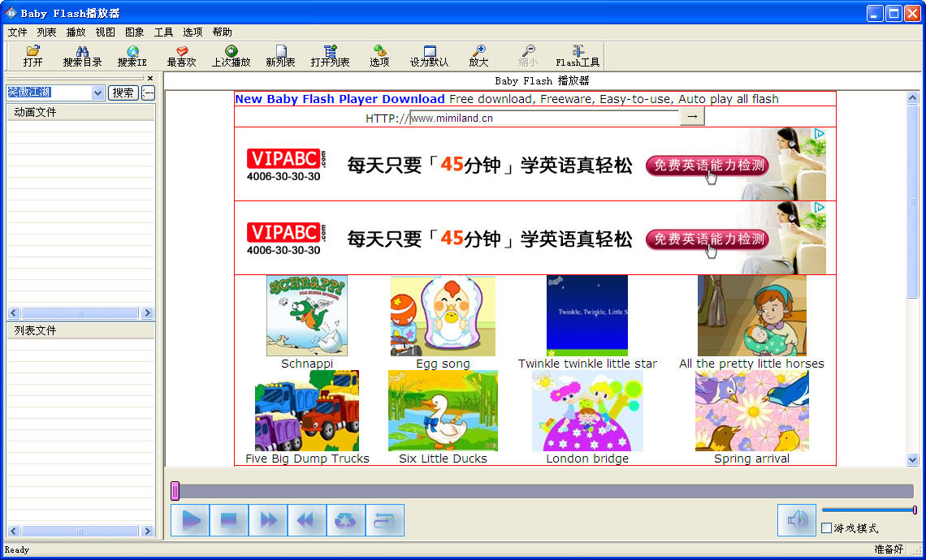Click the 上次播放 toolbar icon
Screen dimensions: 926x560
point(231,51)
